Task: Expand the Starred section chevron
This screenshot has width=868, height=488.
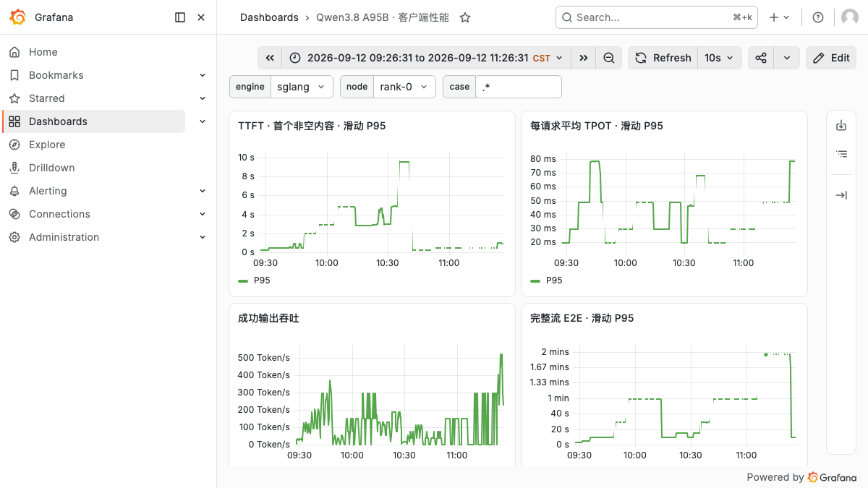Action: (x=203, y=98)
